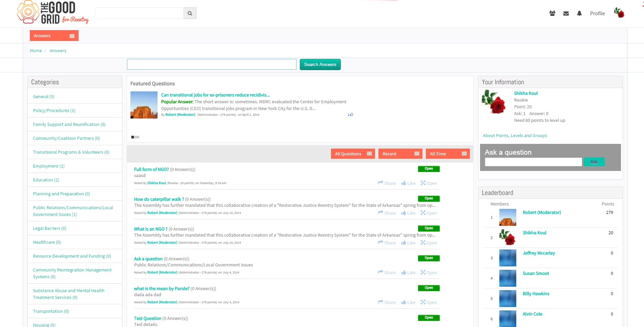
Task: Like the 'What is an NGO ?' question
Action: 408,243
